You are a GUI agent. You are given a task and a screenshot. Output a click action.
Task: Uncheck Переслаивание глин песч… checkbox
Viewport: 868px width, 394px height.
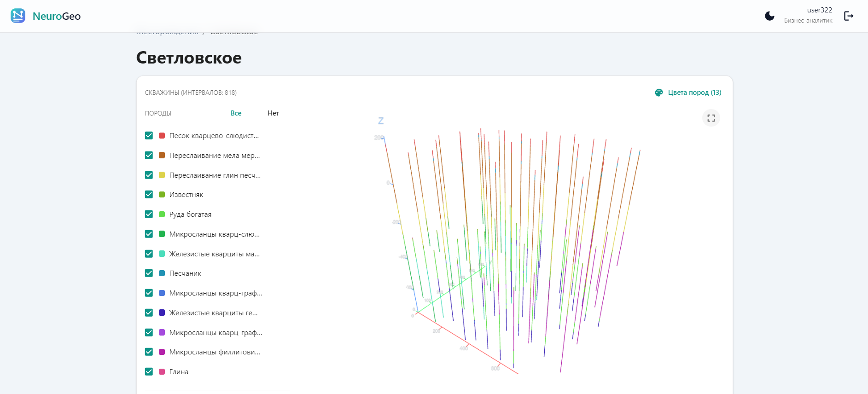click(149, 175)
